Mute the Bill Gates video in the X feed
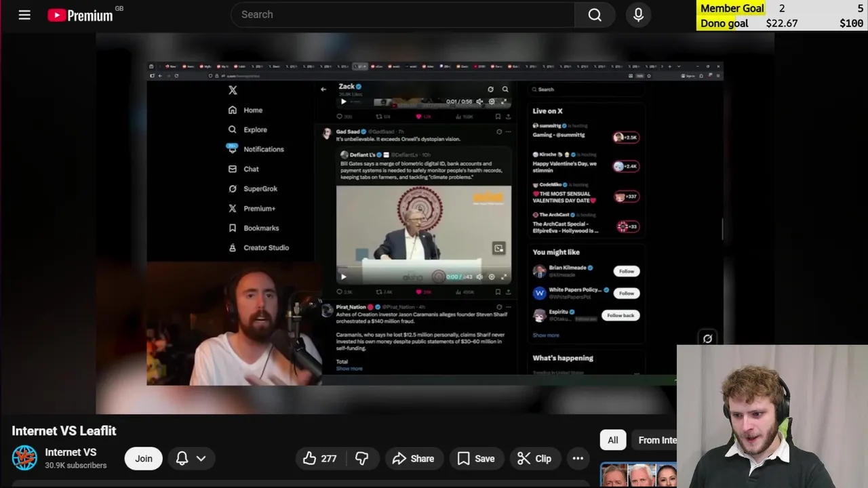 (479, 277)
